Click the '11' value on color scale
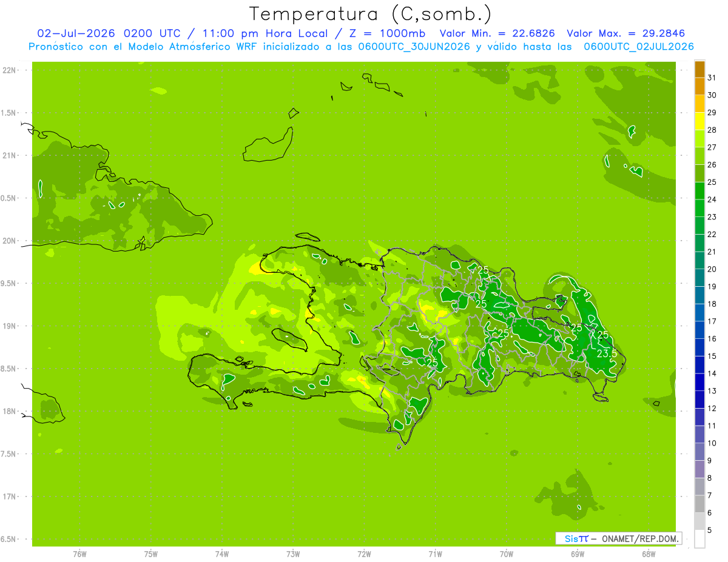The image size is (728, 562). pyautogui.click(x=712, y=426)
